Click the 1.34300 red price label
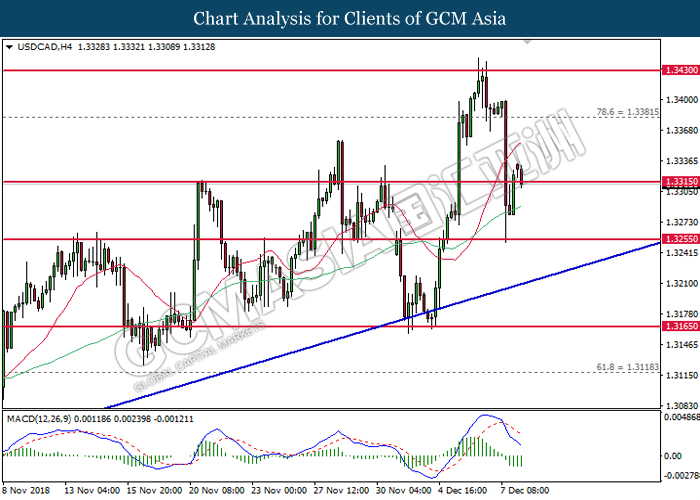 point(681,70)
